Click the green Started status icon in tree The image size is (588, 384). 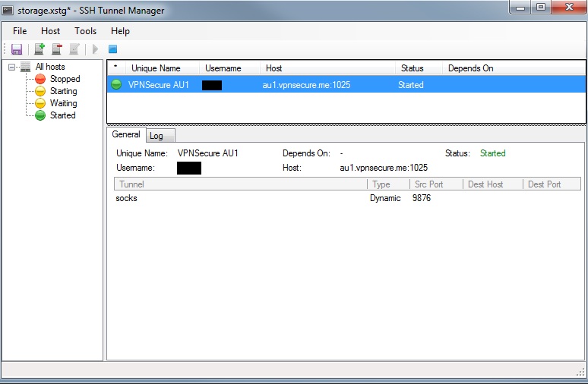40,115
